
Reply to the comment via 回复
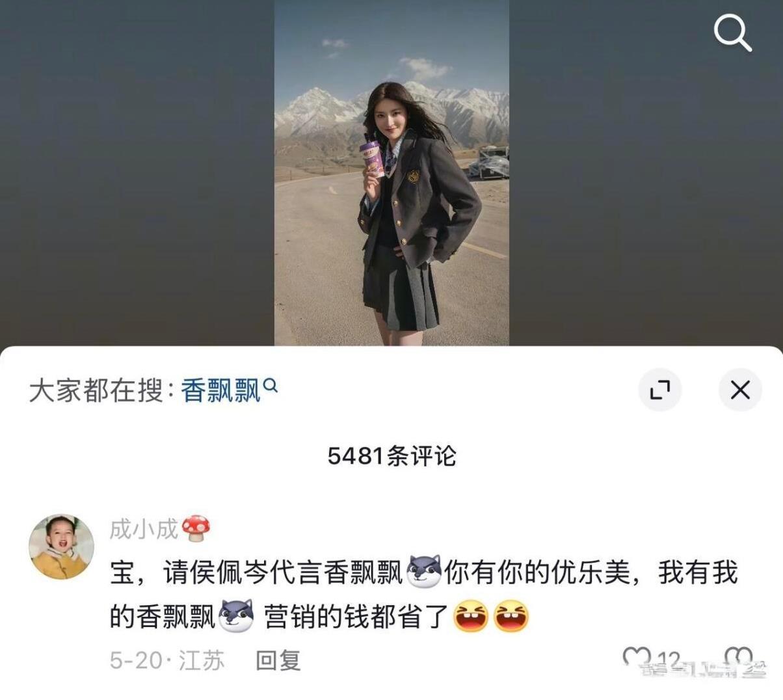tap(278, 660)
